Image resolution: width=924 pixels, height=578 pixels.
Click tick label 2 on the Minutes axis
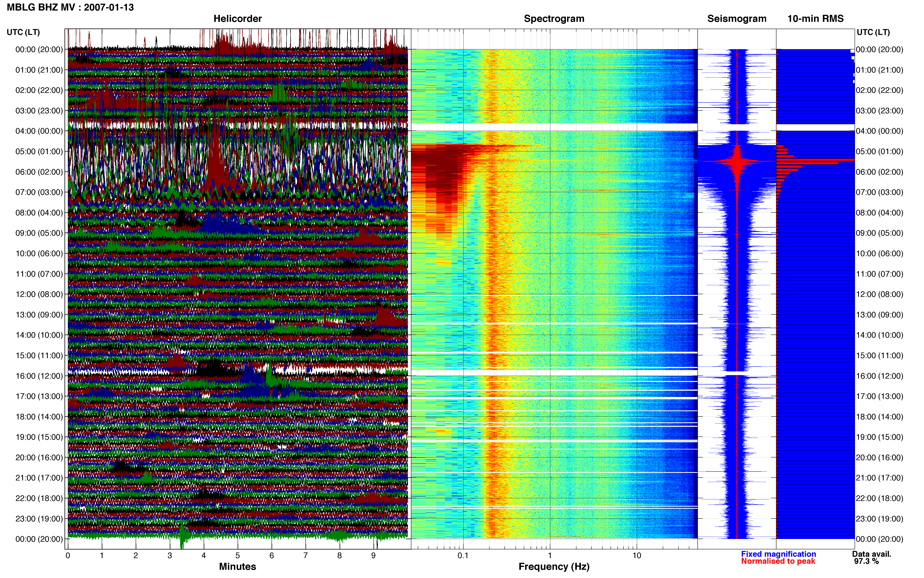tap(136, 556)
